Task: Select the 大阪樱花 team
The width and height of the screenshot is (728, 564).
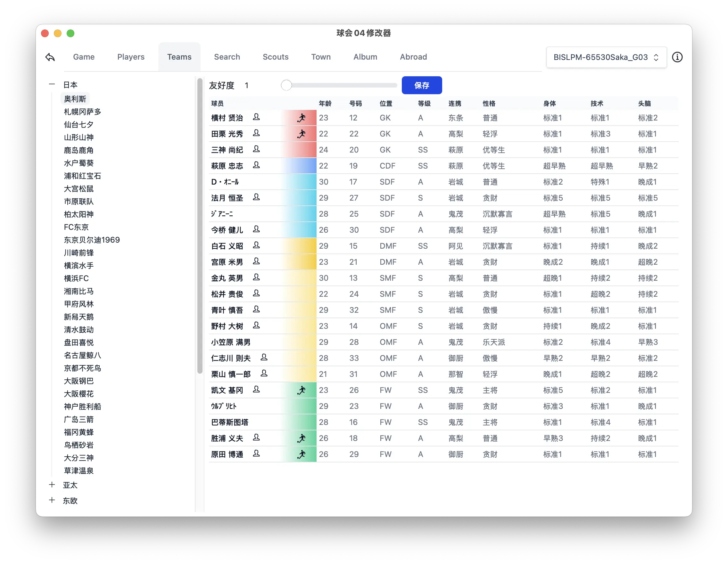Action: point(79,394)
